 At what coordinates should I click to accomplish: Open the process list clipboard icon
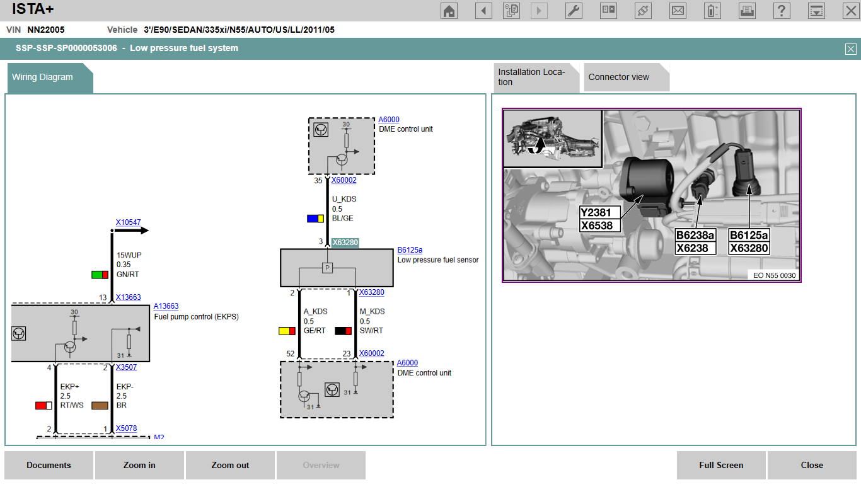coord(511,11)
